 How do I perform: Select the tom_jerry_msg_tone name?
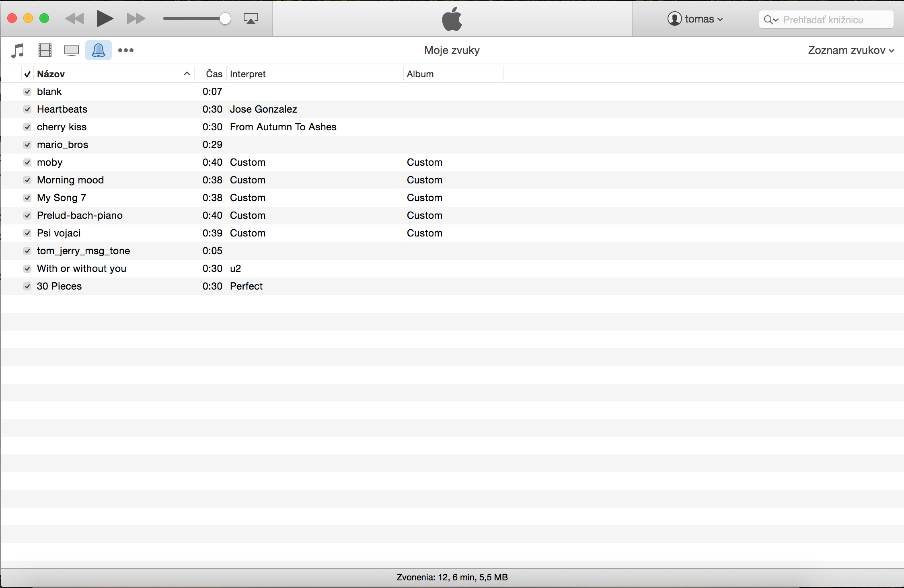[x=83, y=251]
